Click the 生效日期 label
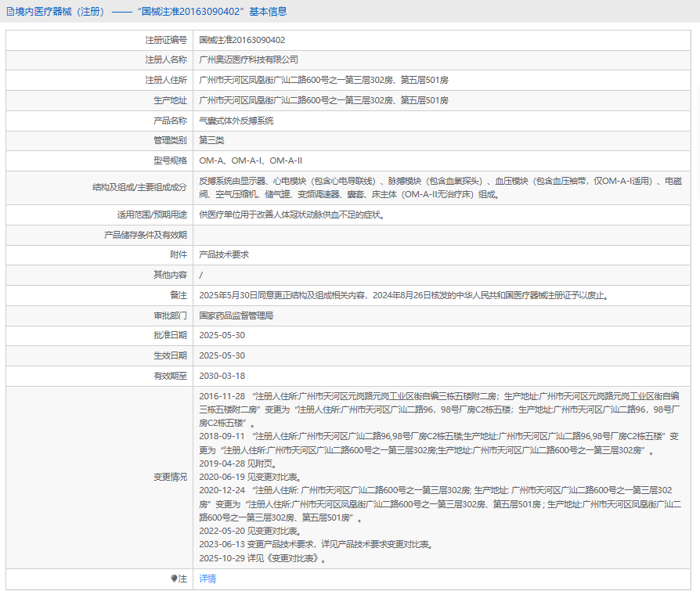Screen dimensions: 700x595 point(170,355)
